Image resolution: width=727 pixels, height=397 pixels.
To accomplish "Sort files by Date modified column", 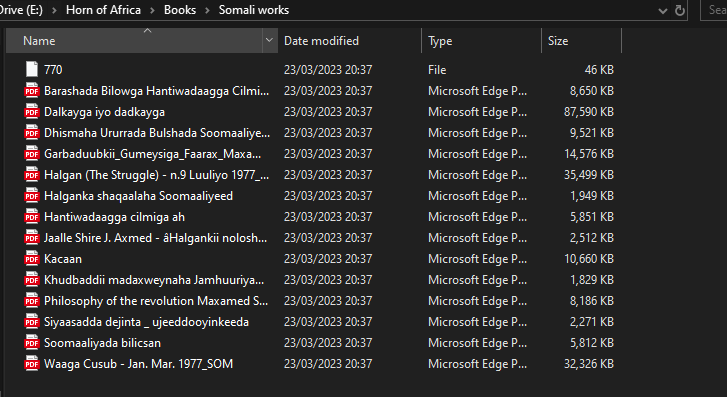I will pos(350,40).
